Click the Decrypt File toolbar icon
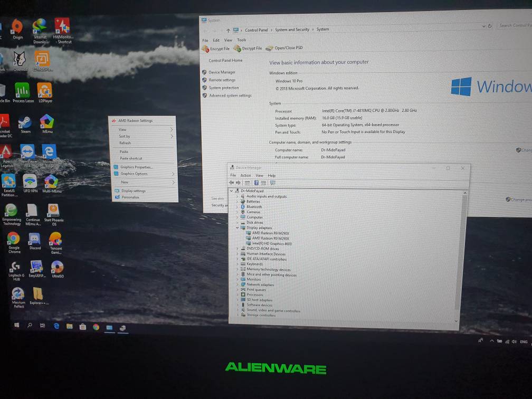This screenshot has height=399, width=532. 248,49
